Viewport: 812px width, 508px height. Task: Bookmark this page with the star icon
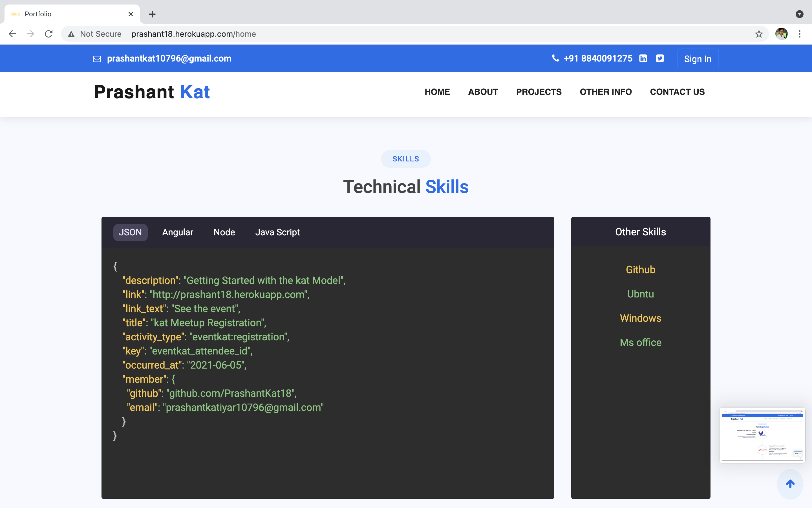(x=759, y=34)
